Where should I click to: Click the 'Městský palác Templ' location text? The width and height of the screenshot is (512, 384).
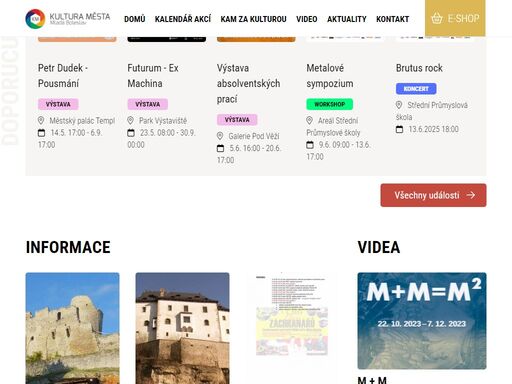tap(82, 120)
